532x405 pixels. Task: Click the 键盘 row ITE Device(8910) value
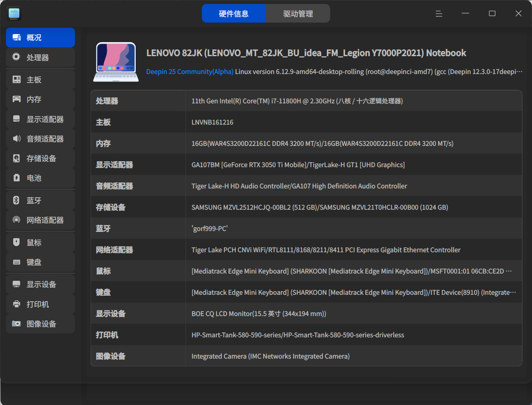coord(354,292)
